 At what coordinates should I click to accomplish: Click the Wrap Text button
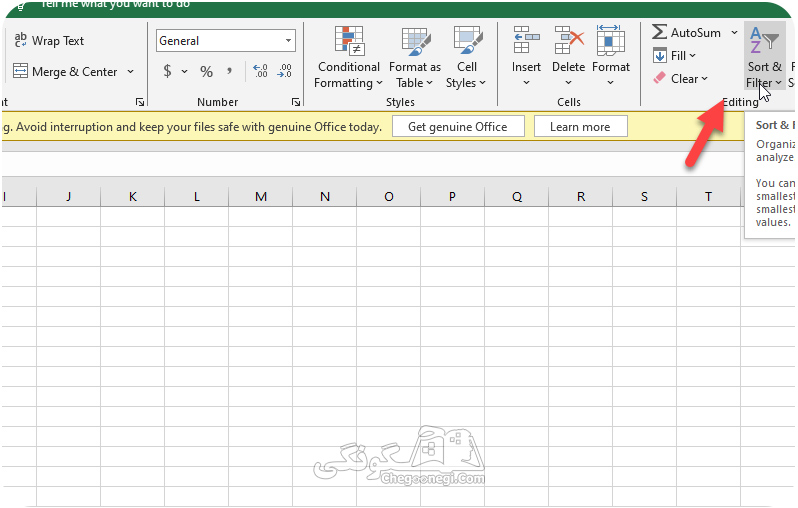pos(49,41)
